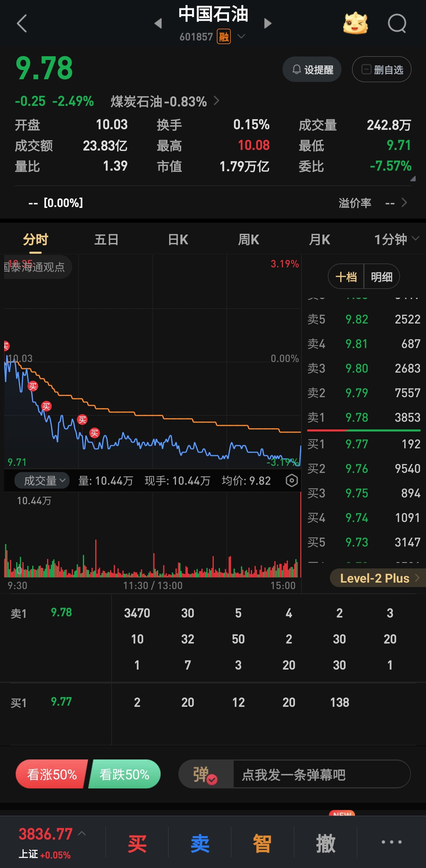
Task: Switch order book to 十档
Action: (x=346, y=277)
